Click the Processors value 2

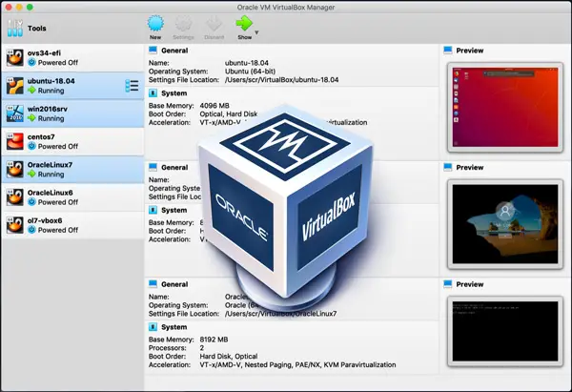pyautogui.click(x=202, y=348)
